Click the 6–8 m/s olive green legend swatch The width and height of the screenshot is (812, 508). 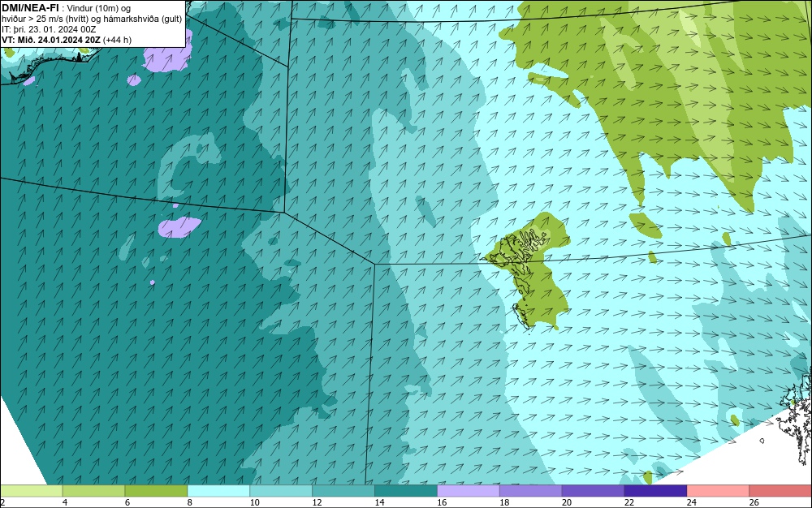pyautogui.click(x=156, y=490)
